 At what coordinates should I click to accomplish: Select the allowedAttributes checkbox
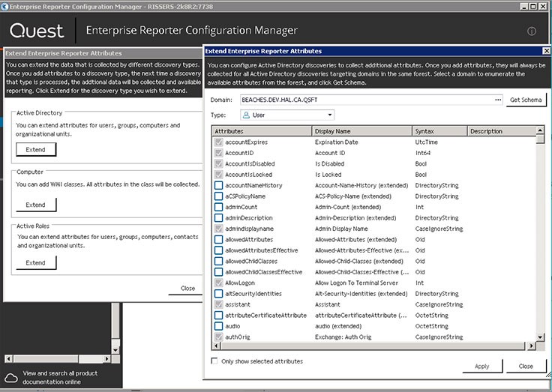[218, 240]
